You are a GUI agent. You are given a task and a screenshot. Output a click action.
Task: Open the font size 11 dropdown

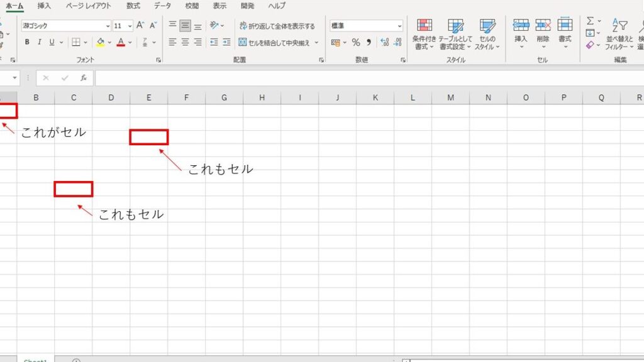click(130, 26)
